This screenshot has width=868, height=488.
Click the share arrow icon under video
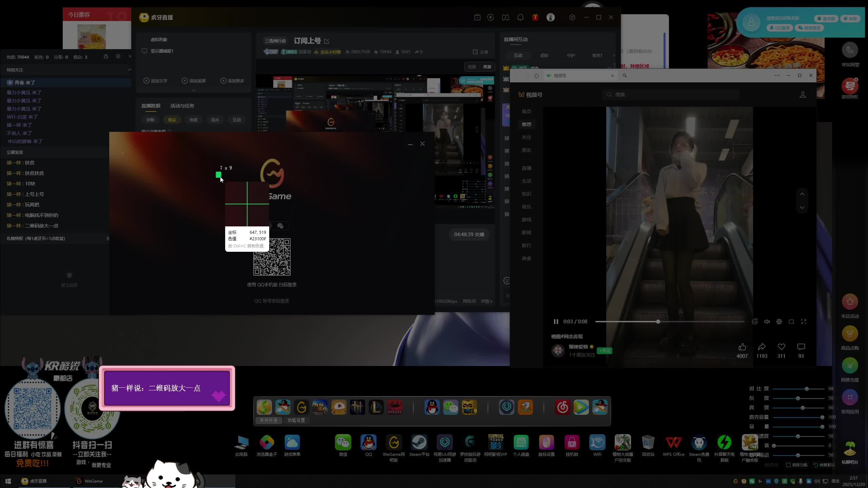762,347
